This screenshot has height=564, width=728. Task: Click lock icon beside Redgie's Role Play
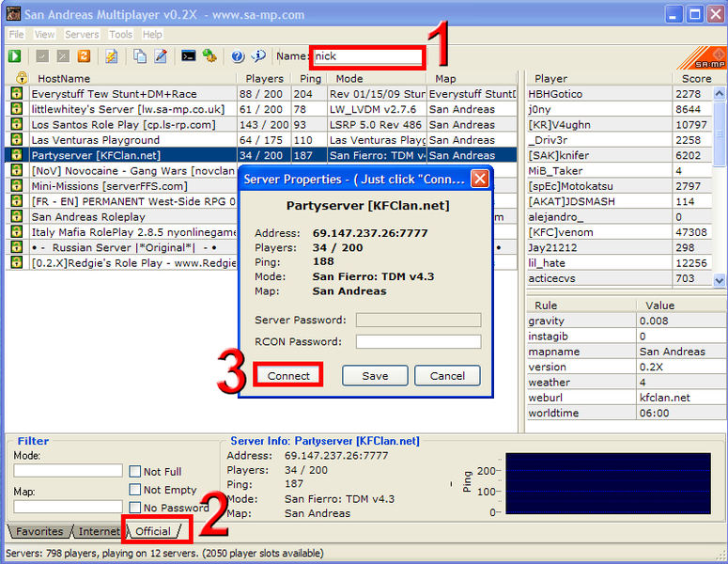[17, 262]
